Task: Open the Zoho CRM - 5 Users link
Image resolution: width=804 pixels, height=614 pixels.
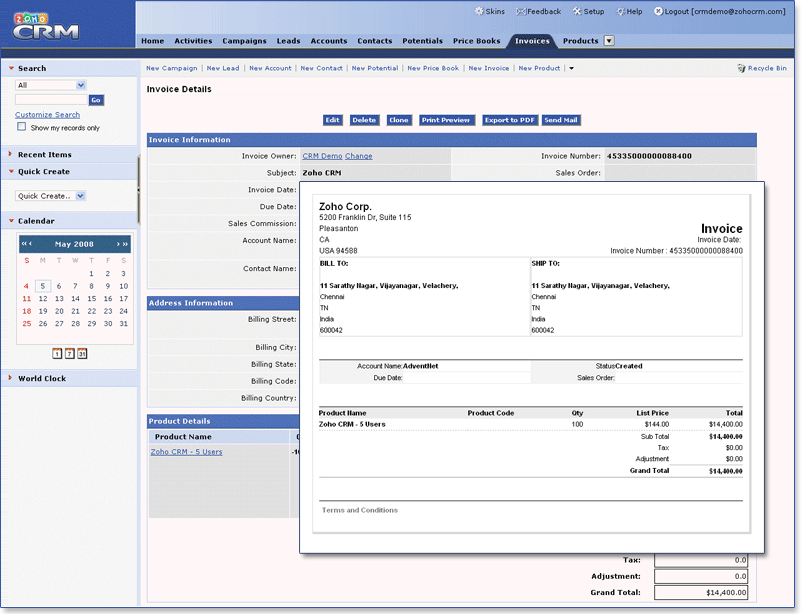Action: click(x=186, y=452)
